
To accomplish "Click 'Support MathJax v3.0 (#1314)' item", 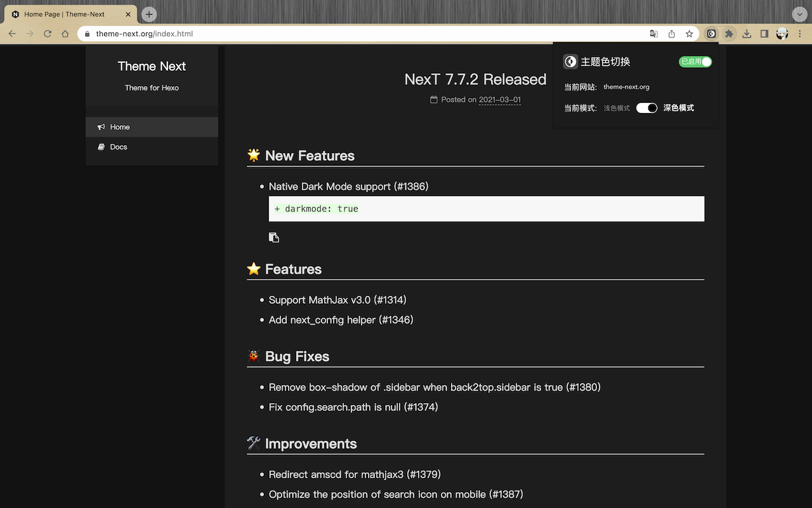I will point(337,300).
